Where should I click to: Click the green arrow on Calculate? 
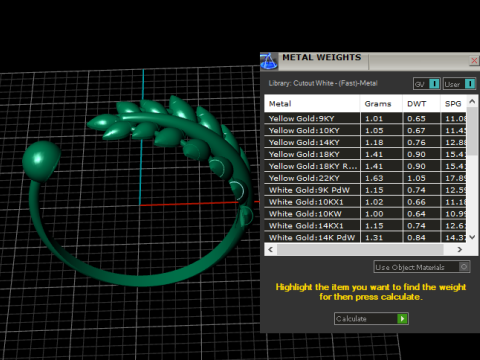tap(402, 319)
